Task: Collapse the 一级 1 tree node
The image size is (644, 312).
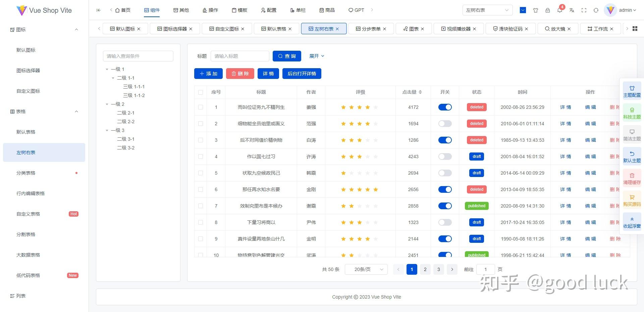Action: (x=107, y=69)
